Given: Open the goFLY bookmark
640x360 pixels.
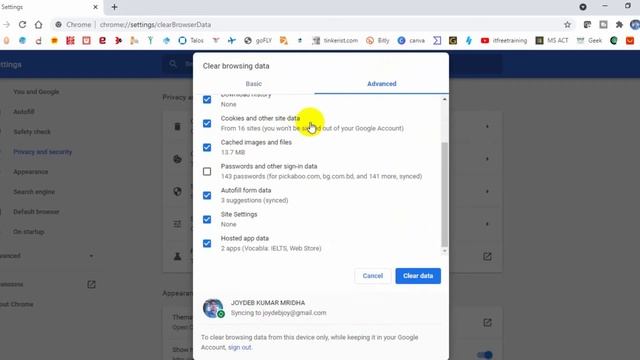Looking at the screenshot, I should pos(258,40).
